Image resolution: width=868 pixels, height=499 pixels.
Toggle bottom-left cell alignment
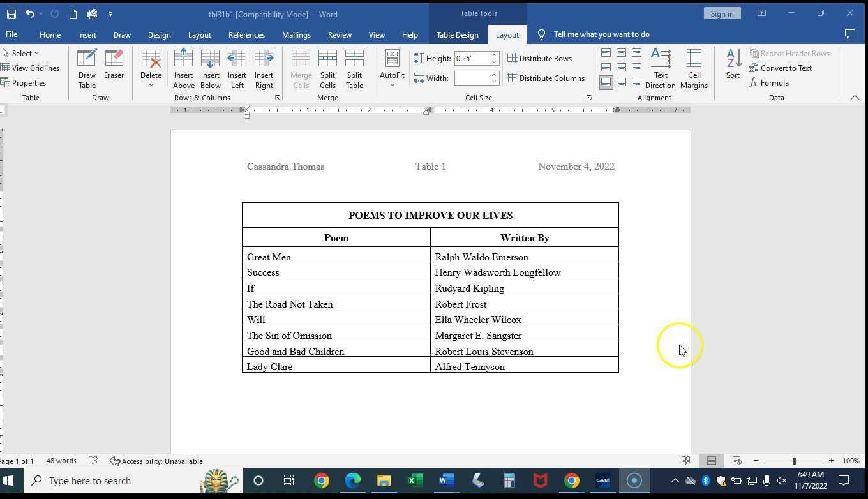606,82
